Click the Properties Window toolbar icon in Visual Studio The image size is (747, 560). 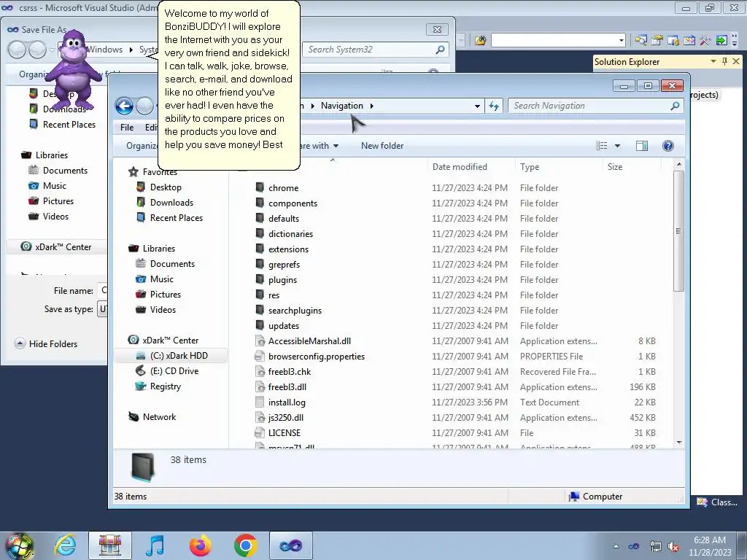click(657, 41)
